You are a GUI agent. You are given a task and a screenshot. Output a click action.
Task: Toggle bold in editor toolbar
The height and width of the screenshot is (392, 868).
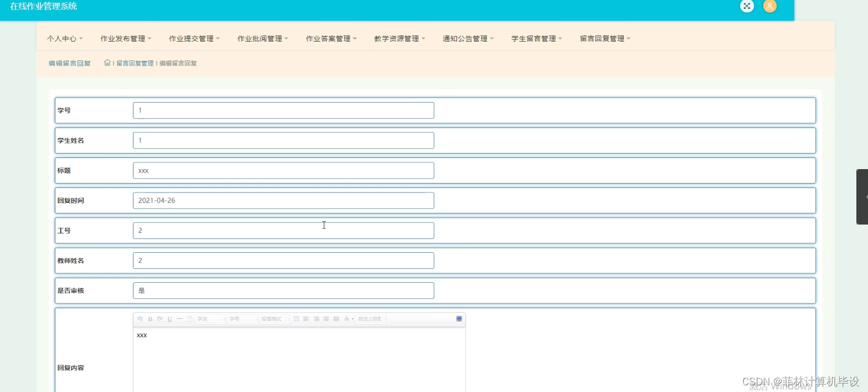coord(150,319)
